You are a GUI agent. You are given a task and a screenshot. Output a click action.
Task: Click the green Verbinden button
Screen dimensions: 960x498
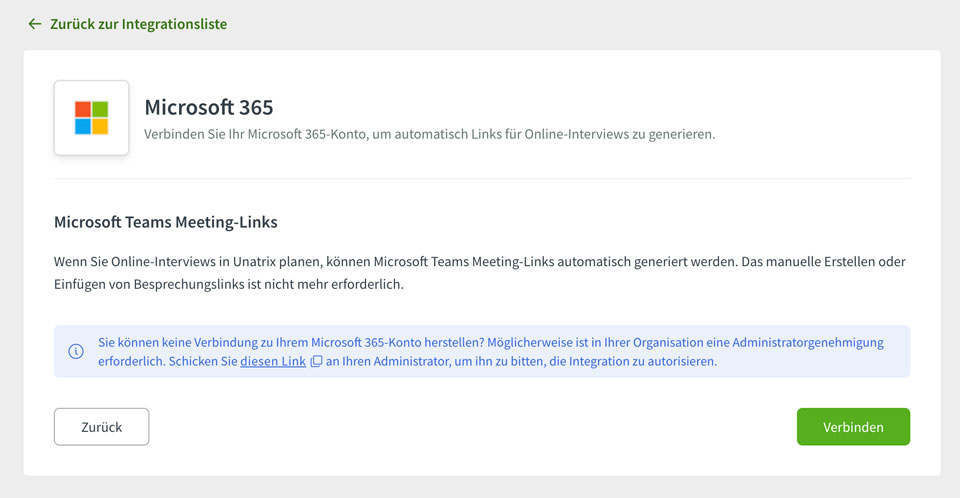click(x=853, y=427)
